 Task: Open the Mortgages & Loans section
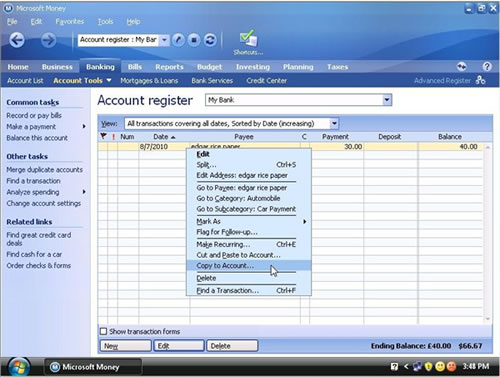149,81
